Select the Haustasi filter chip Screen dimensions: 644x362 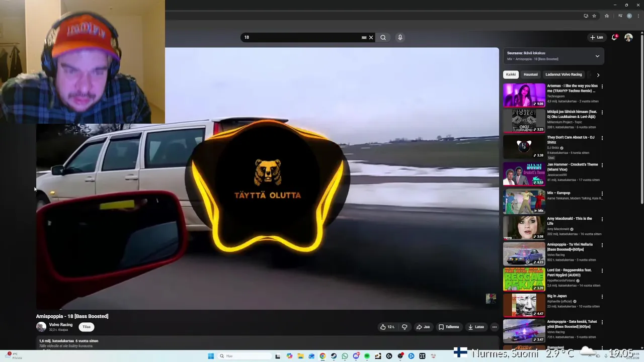point(531,74)
